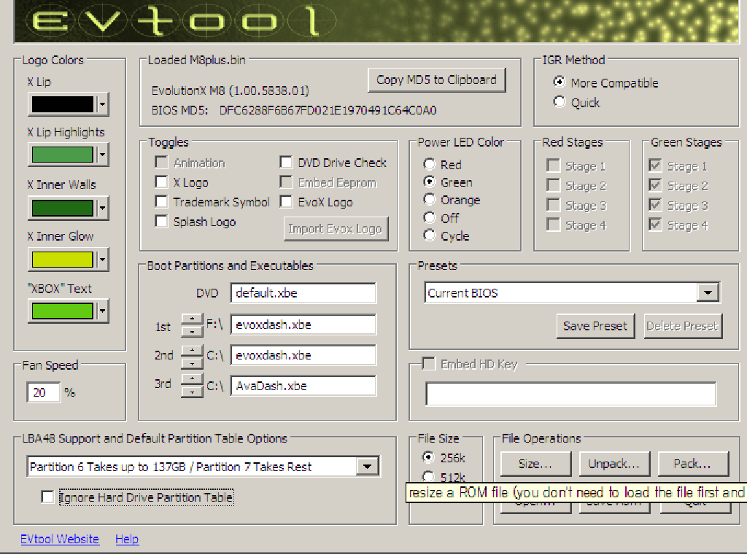Click the down arrow for 3rd boot drive
Image resolution: width=747 pixels, height=560 pixels.
click(192, 392)
